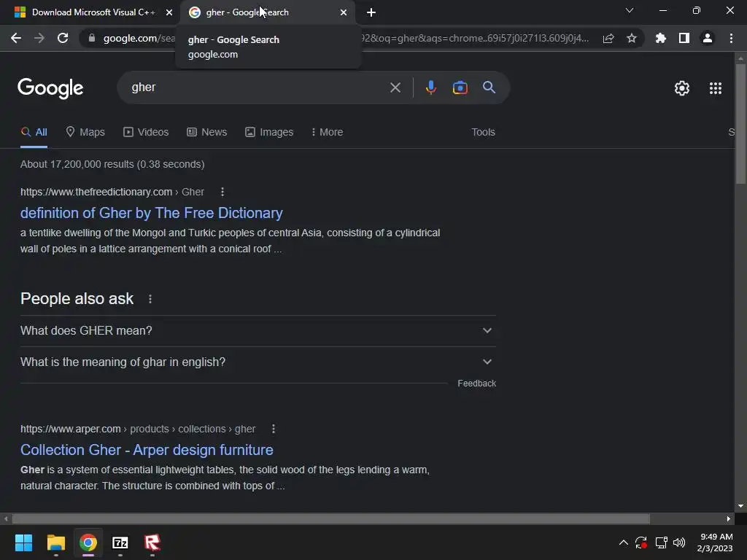Switch to News results tab

click(206, 133)
